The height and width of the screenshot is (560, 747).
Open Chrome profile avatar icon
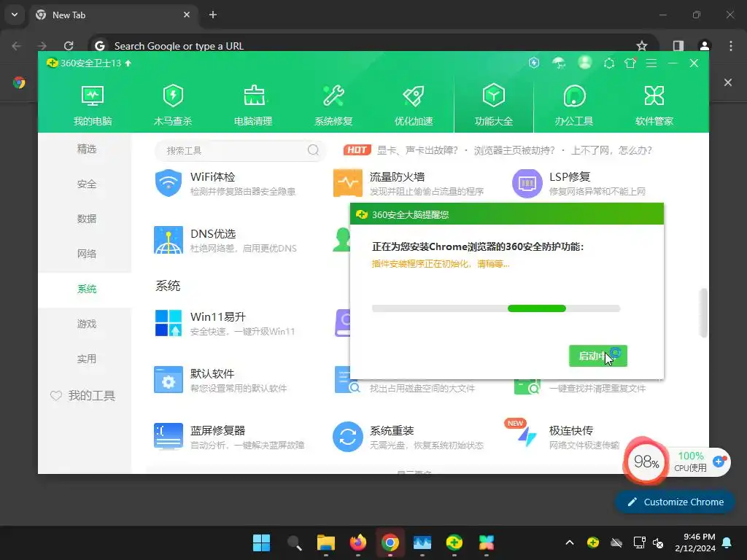coord(704,46)
